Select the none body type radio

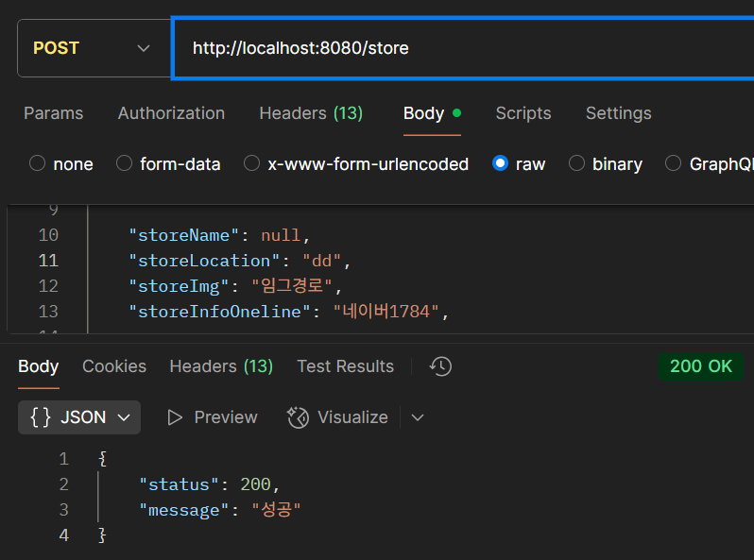point(37,163)
